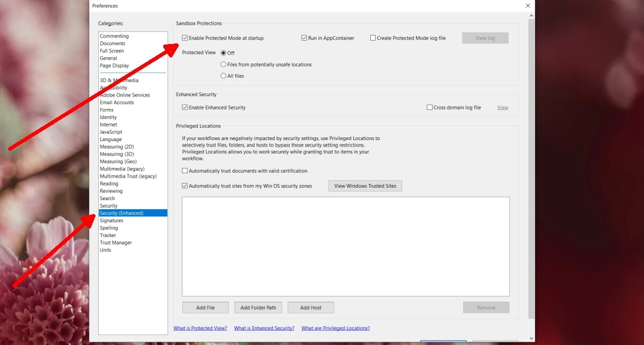Click View Windows Trusted Sites button

[x=365, y=186]
